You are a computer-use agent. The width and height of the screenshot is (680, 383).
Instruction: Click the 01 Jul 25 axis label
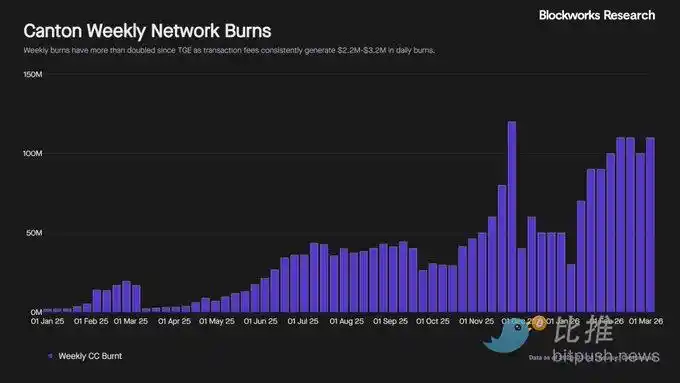(303, 321)
